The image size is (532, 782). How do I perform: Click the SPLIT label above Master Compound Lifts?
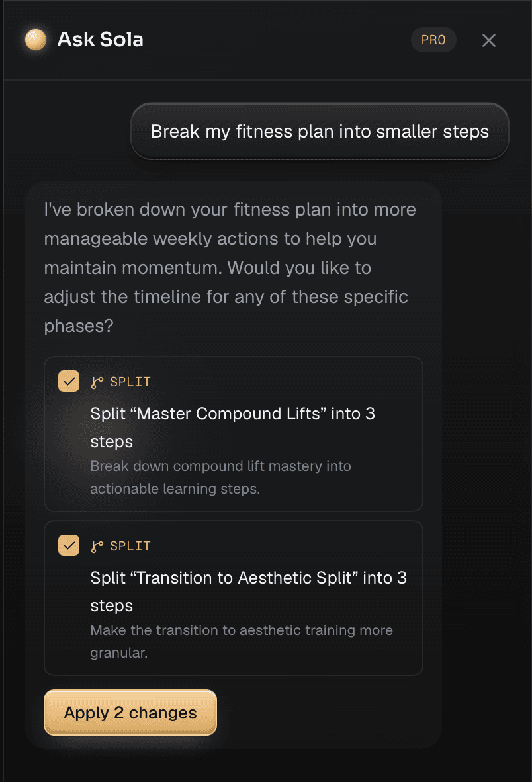click(x=130, y=382)
